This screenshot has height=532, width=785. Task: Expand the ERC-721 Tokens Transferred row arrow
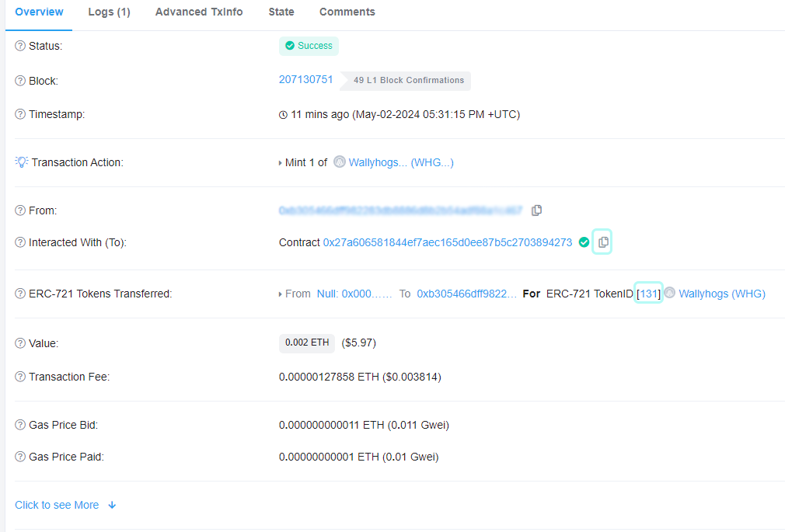280,294
